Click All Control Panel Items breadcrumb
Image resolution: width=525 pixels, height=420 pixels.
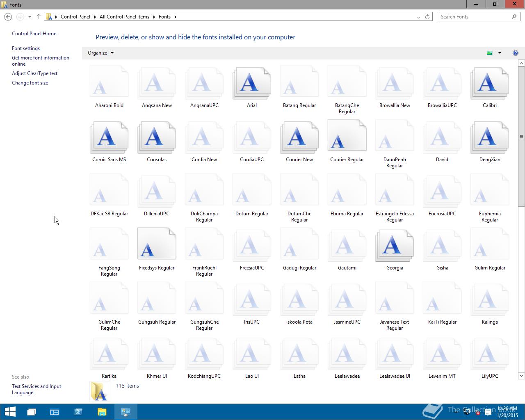pyautogui.click(x=124, y=17)
